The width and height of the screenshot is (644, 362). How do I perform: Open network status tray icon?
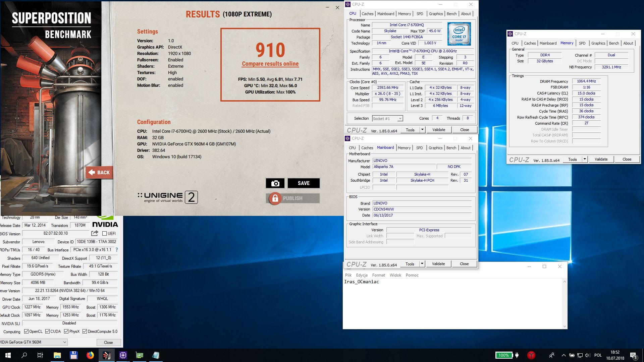(x=580, y=355)
